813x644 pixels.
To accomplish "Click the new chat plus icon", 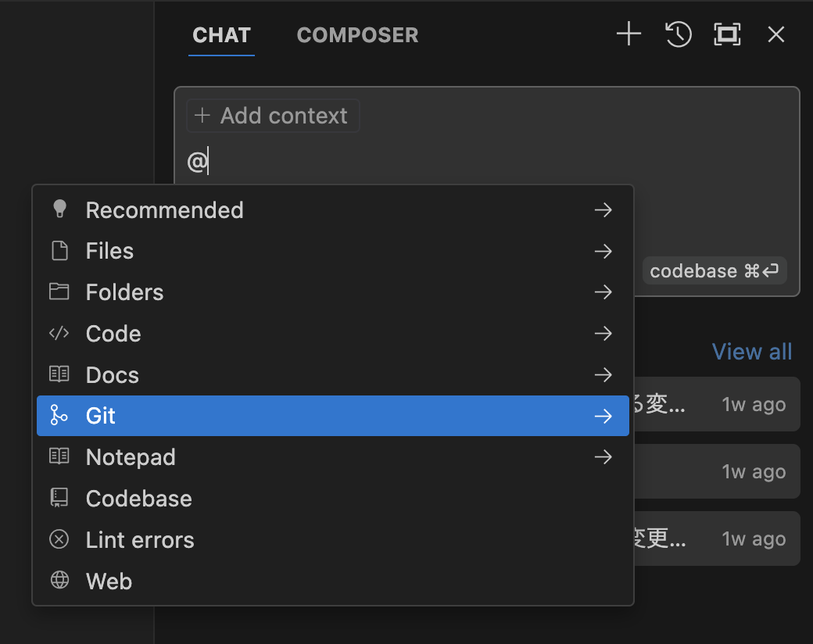I will click(629, 34).
